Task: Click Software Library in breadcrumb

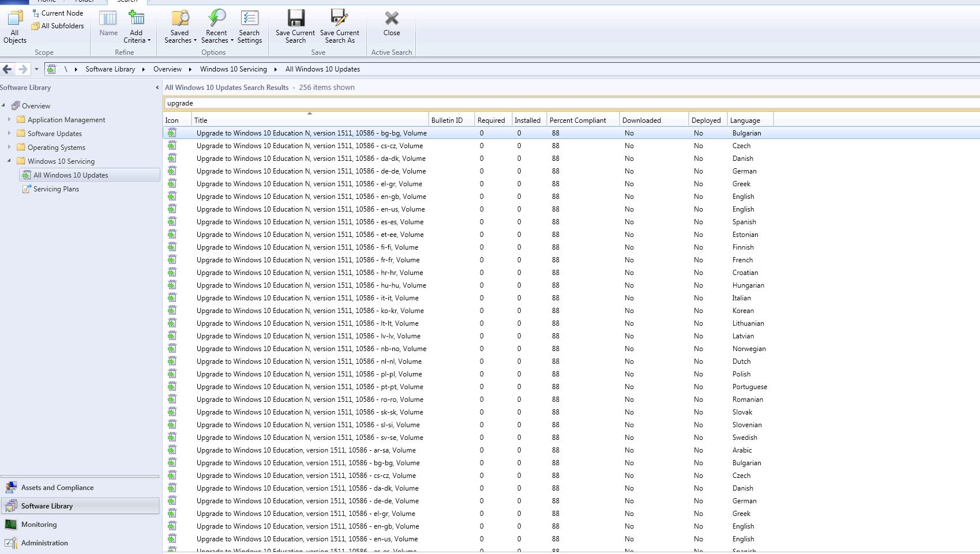Action: pos(110,69)
